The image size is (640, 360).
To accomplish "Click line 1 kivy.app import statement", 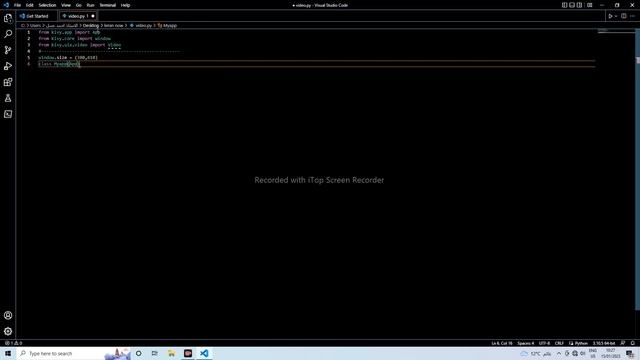I will click(69, 32).
